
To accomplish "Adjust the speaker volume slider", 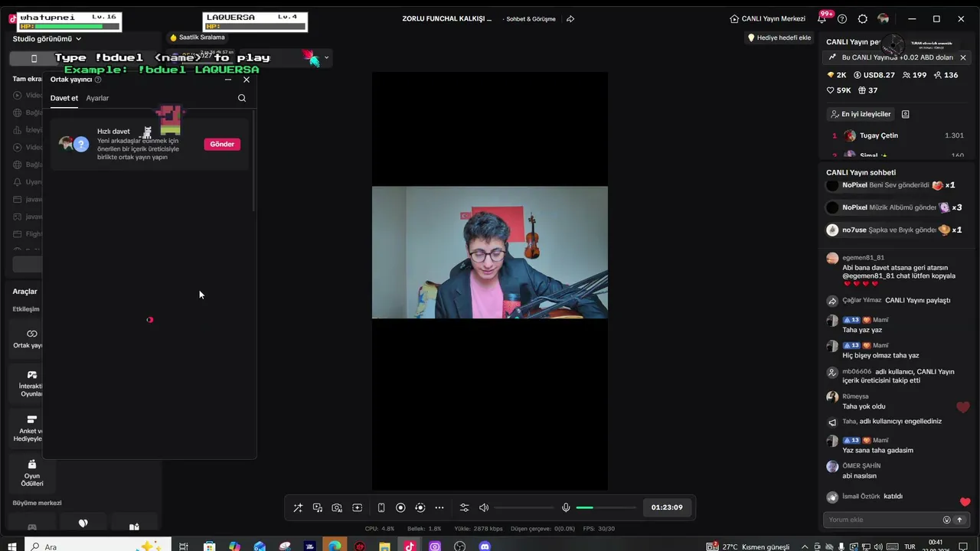I will 524,507.
